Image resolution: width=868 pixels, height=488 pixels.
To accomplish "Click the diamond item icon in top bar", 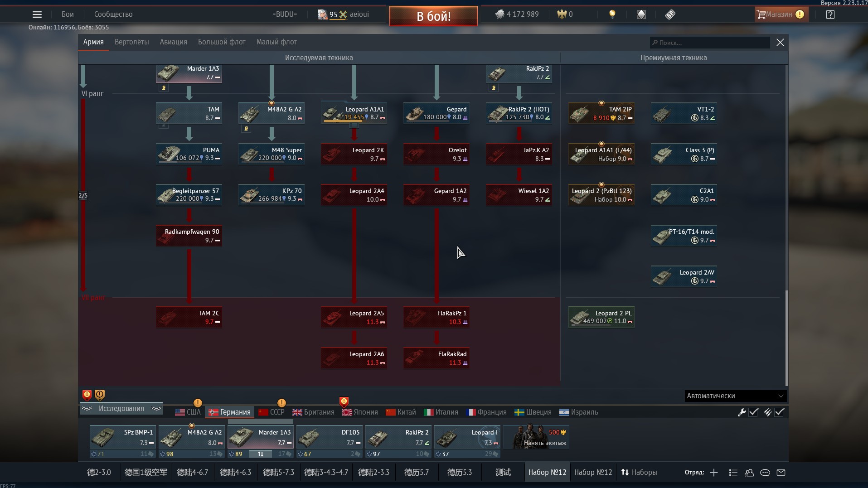I will [641, 14].
